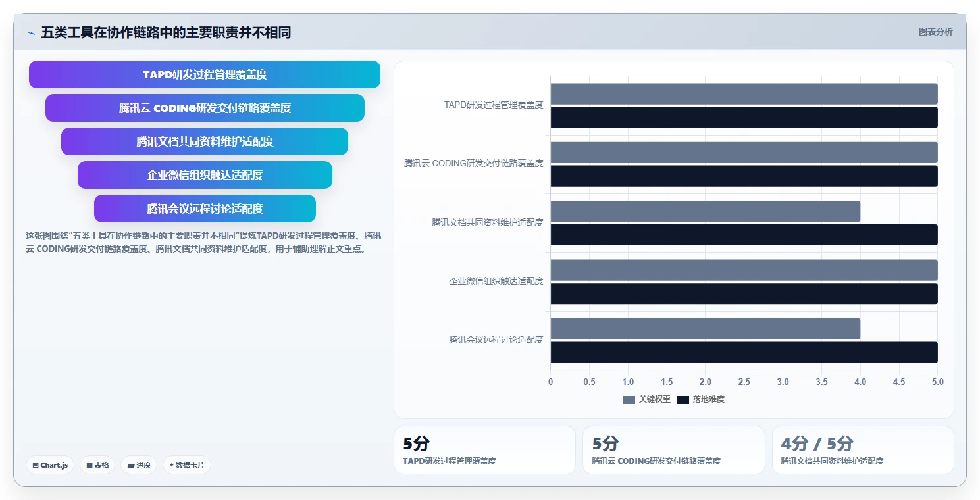Click the x-axis tick value 1.0

pyautogui.click(x=628, y=382)
